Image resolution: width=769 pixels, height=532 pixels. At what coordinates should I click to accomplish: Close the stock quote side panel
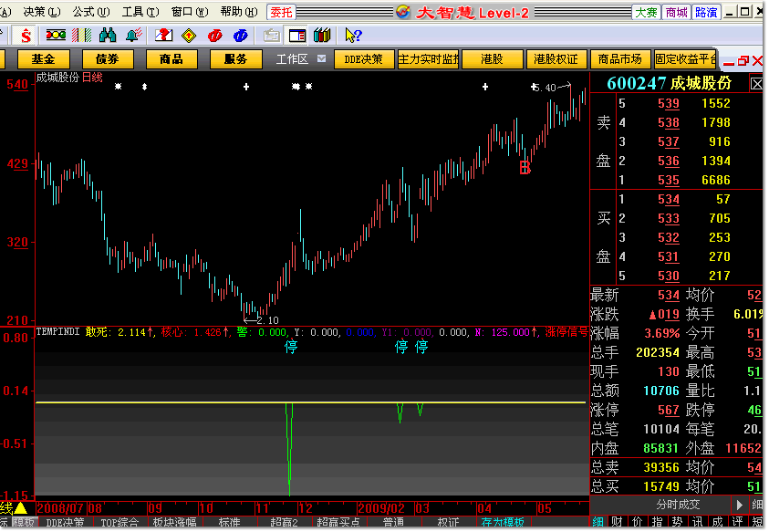(757, 84)
